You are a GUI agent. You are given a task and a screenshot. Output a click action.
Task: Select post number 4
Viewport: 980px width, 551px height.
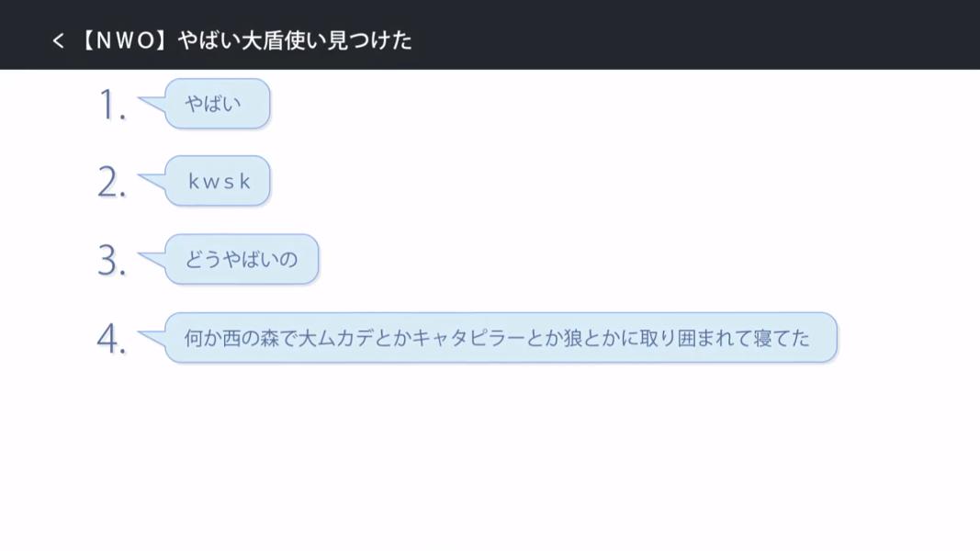pyautogui.click(x=111, y=339)
